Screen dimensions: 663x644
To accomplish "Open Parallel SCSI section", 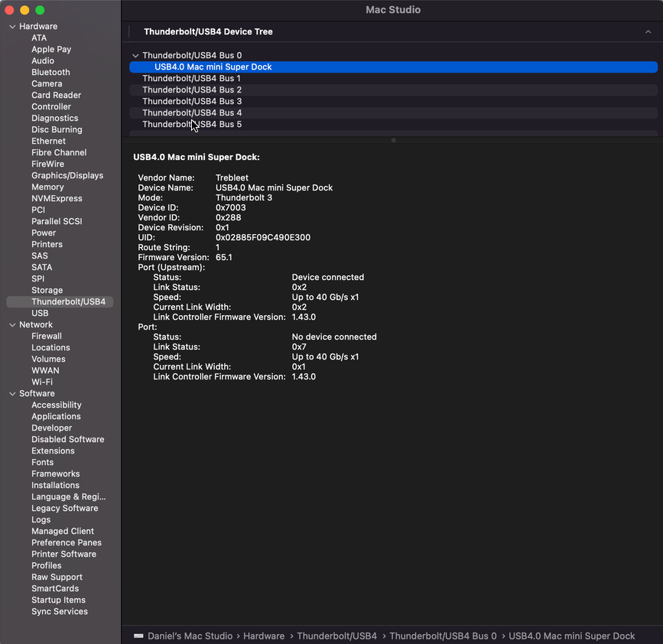I will click(57, 221).
